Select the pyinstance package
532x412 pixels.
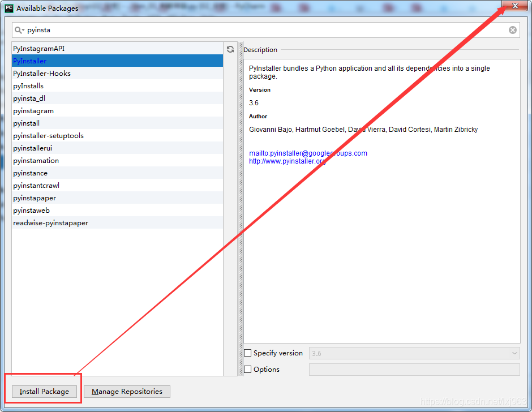pos(117,173)
